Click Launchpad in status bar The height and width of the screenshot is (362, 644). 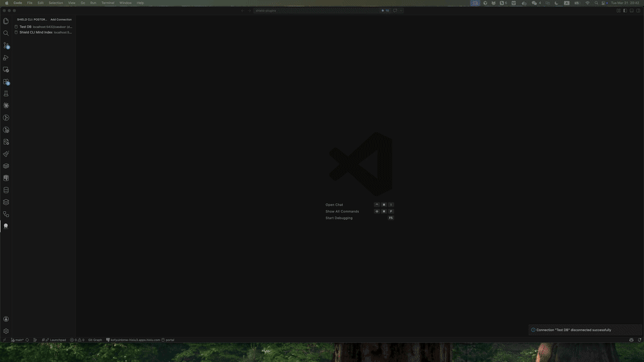pos(56,340)
